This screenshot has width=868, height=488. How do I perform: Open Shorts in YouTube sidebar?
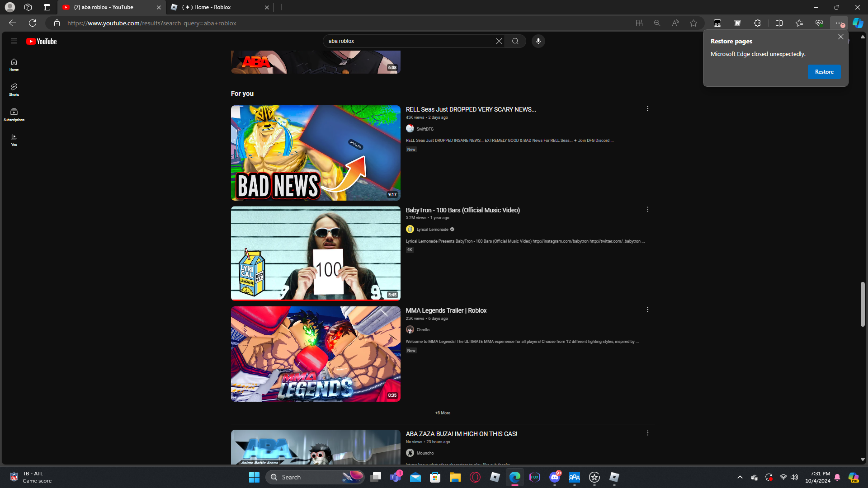[x=14, y=89]
